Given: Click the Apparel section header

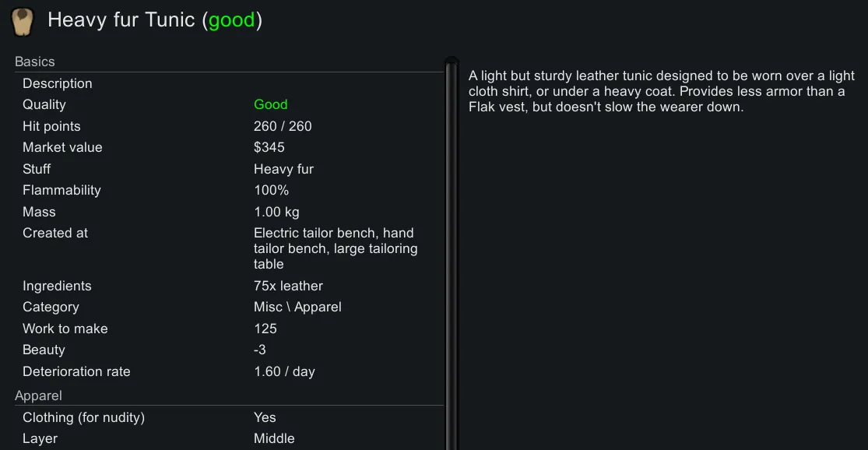Looking at the screenshot, I should 38,396.
